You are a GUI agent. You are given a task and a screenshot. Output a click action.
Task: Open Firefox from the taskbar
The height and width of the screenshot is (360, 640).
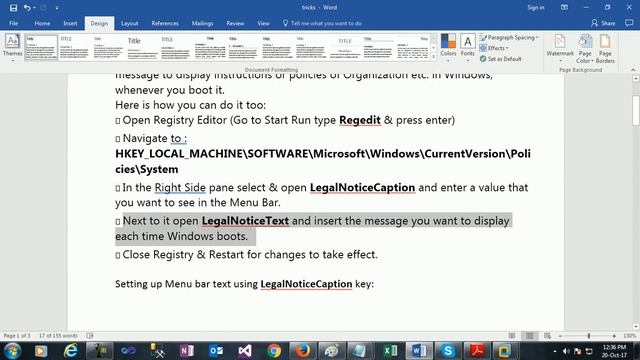tap(303, 351)
